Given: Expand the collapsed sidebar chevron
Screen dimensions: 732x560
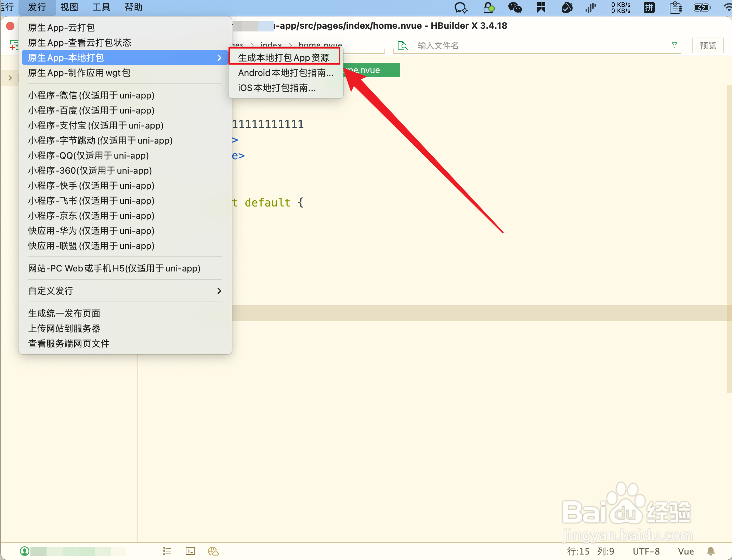Looking at the screenshot, I should click(x=10, y=78).
